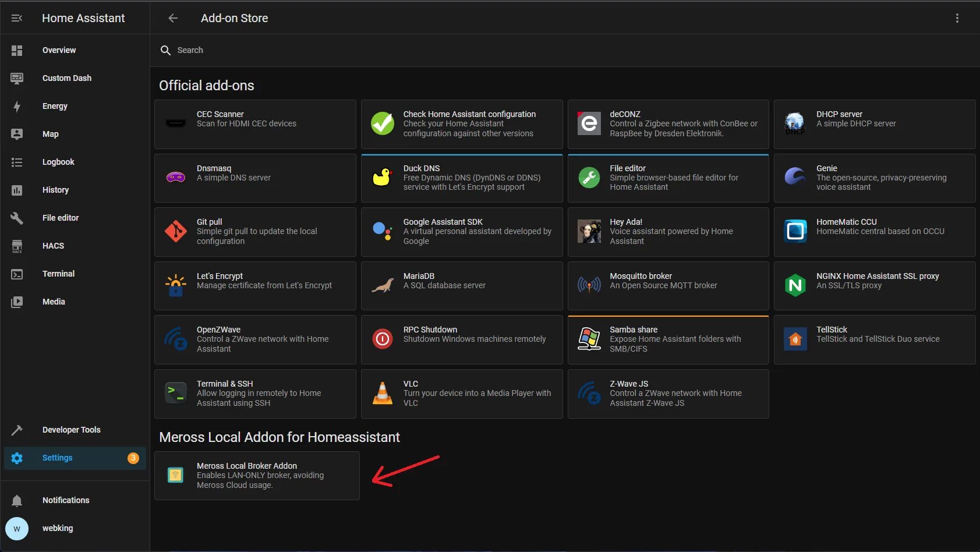Click the Settings notification badge
This screenshot has width=980, height=552.
click(x=133, y=458)
